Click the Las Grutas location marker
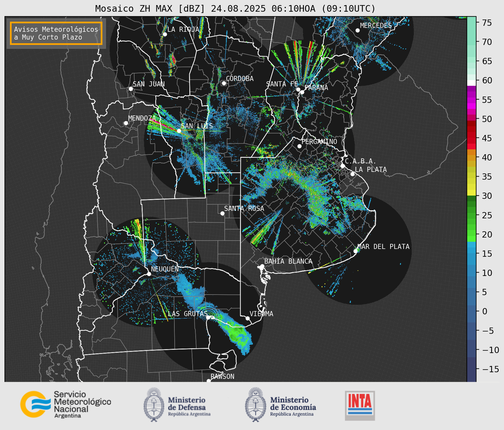Viewport: 504px width, 430px height. click(208, 317)
